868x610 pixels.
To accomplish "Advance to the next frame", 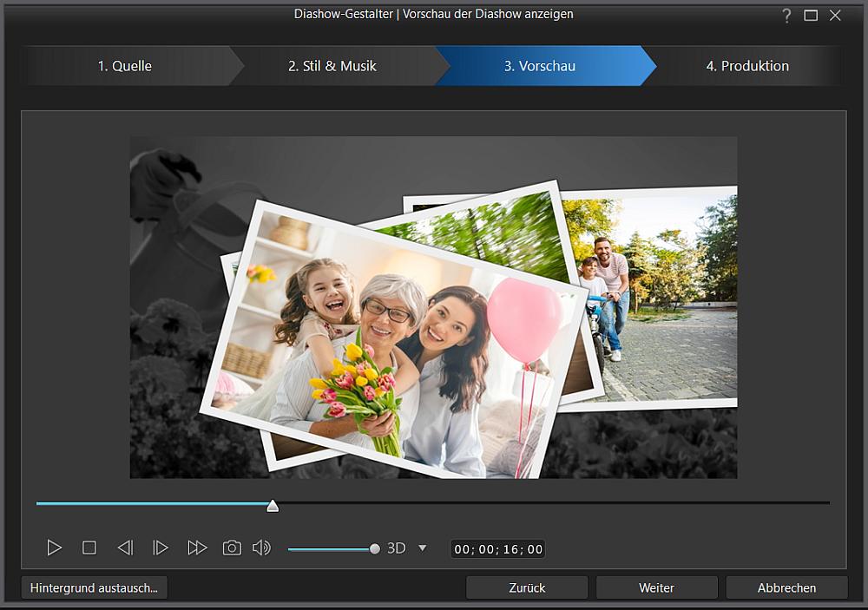I will point(161,548).
